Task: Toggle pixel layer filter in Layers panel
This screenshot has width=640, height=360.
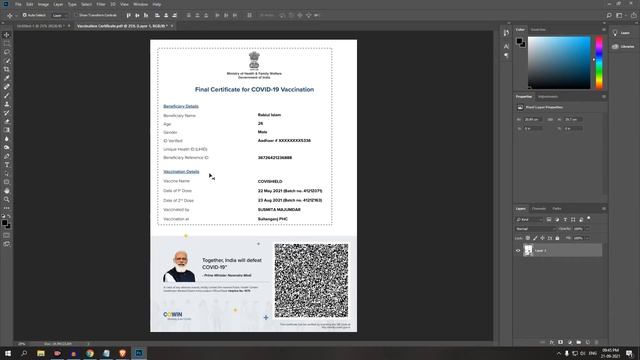Action: 549,220
